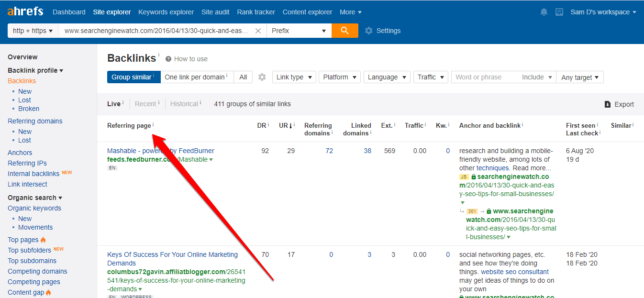The height and width of the screenshot is (298, 644).
Task: Open the Language filter dropdown
Action: [387, 77]
